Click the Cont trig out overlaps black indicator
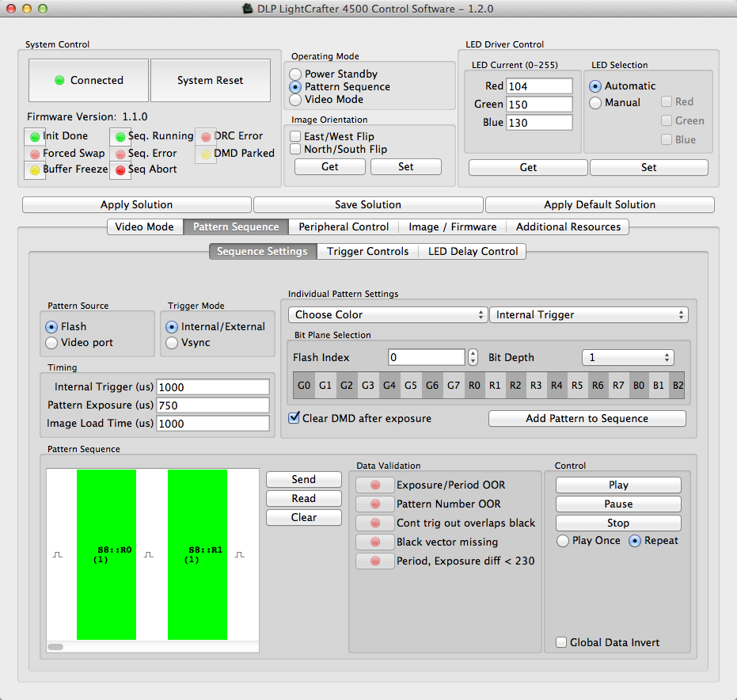This screenshot has width=737, height=700. [375, 523]
